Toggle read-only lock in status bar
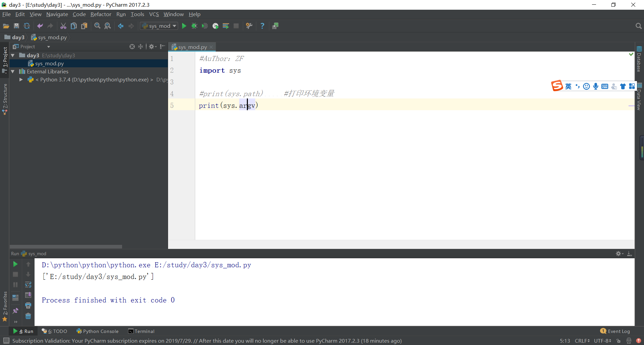The width and height of the screenshot is (644, 345). [x=618, y=341]
